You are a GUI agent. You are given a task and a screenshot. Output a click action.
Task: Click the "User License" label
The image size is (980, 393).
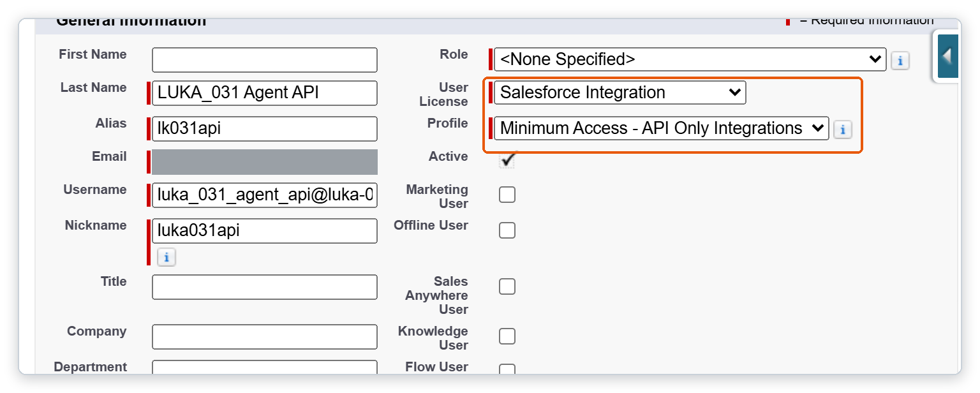444,94
